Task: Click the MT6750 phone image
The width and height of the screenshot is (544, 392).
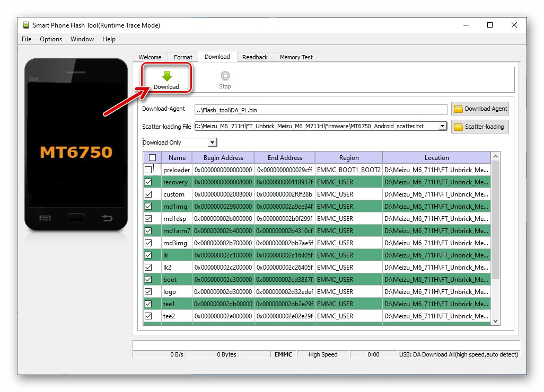Action: (76, 144)
